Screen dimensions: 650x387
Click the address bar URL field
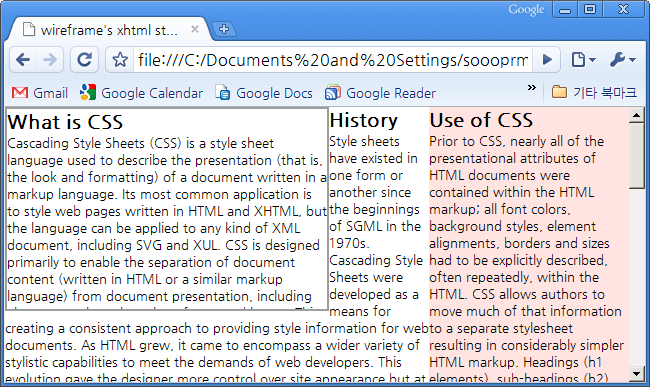[x=332, y=60]
